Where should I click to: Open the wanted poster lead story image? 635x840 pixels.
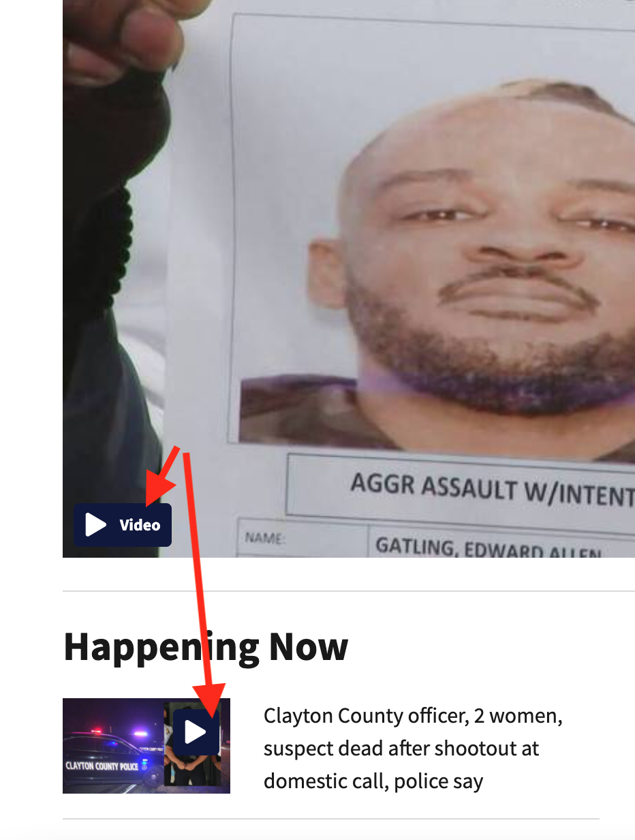point(349,279)
